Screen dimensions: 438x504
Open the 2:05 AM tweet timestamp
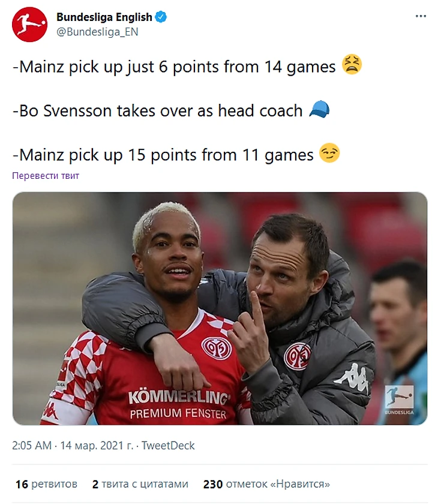32,445
